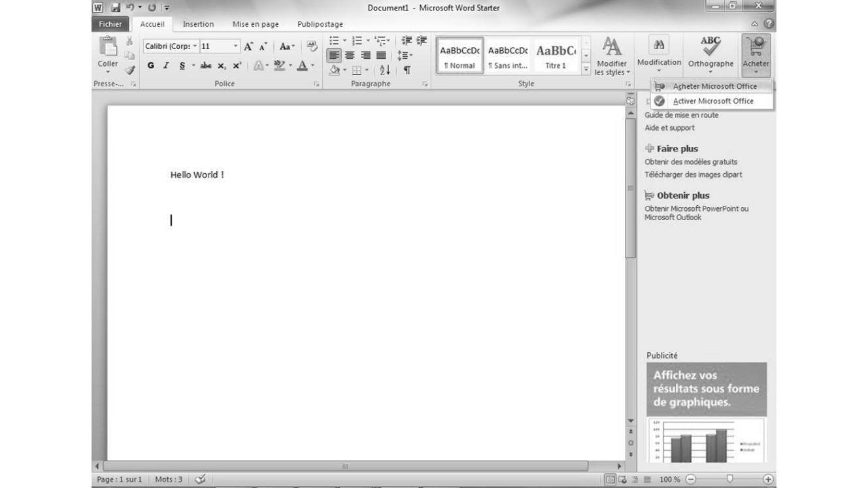868x488 pixels.
Task: Increase the font size with the large A
Action: point(248,46)
